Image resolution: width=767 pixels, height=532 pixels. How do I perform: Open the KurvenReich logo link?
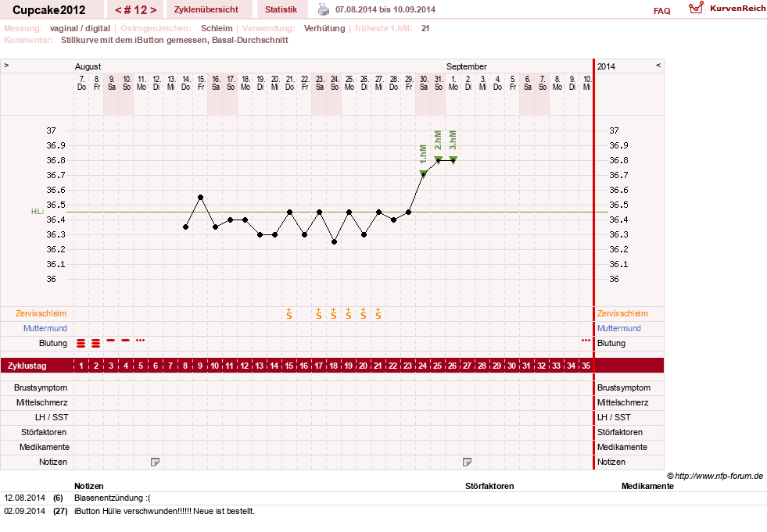click(x=727, y=9)
